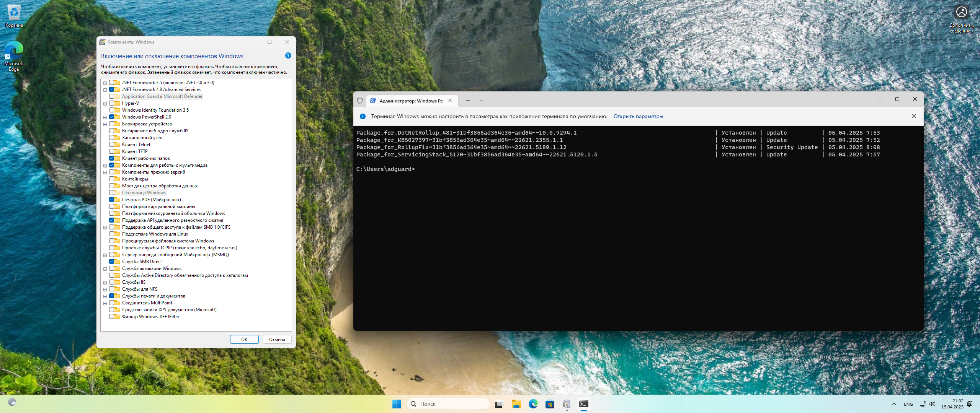
Task: Click the help icon in Windows Features dialog
Action: (x=287, y=56)
